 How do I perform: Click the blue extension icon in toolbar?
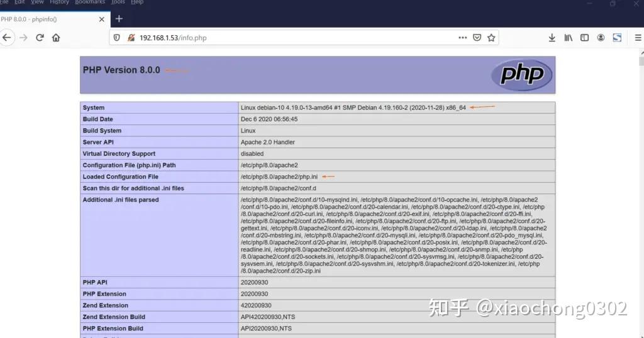617,38
